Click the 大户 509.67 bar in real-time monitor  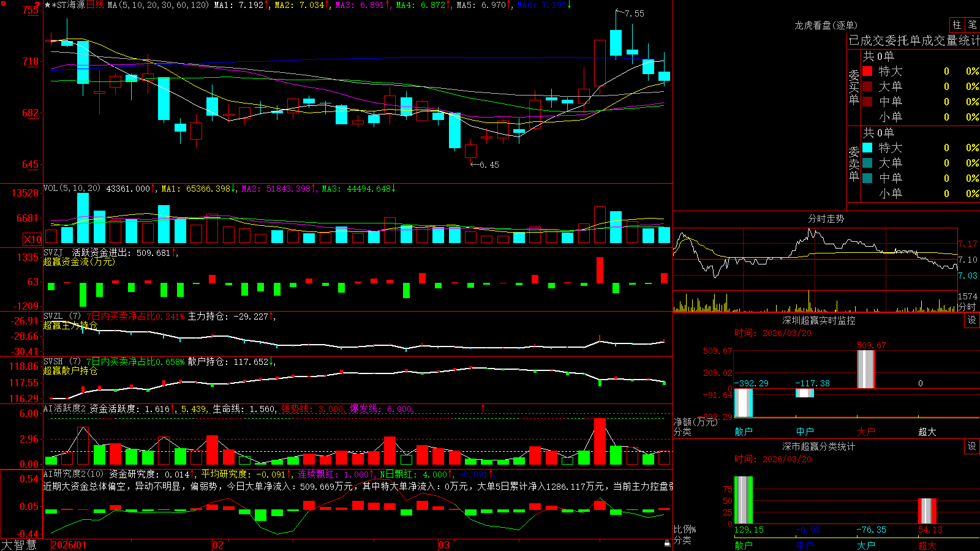865,369
